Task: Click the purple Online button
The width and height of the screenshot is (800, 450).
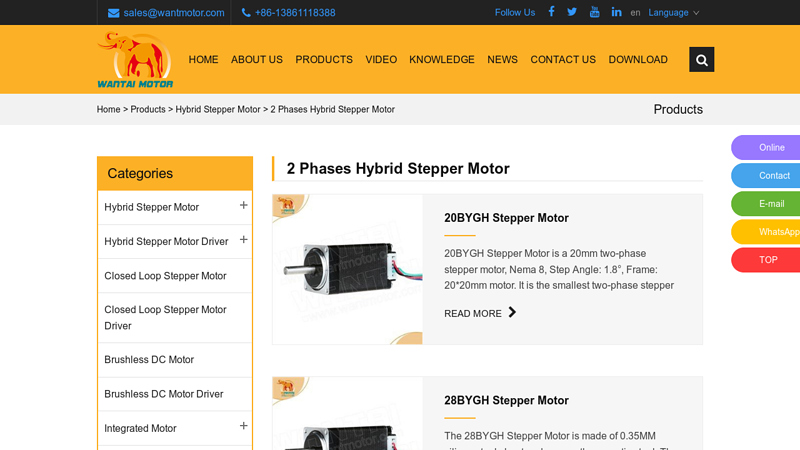Action: pyautogui.click(x=765, y=147)
